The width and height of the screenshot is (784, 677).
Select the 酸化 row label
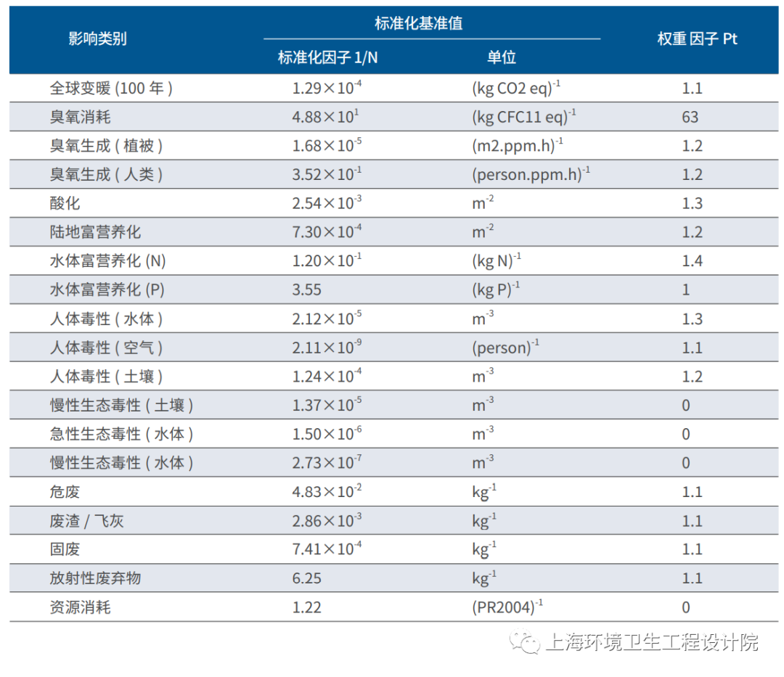pos(65,203)
